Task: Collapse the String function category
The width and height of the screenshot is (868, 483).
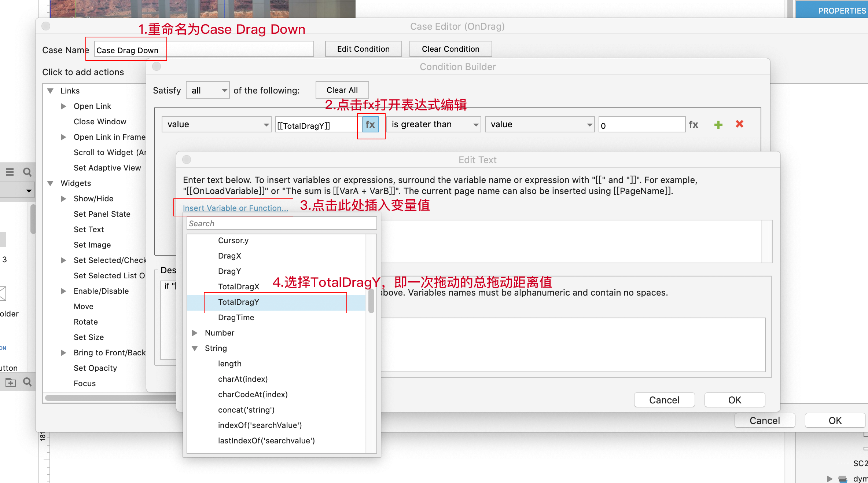Action: [x=195, y=348]
